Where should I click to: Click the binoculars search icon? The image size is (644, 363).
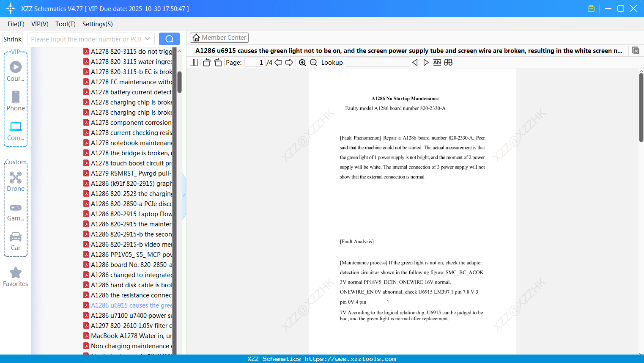click(448, 62)
